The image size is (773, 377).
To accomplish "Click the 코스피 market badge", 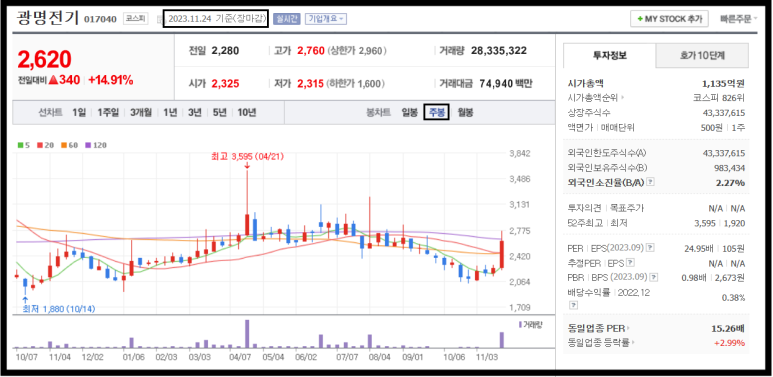I will (135, 19).
